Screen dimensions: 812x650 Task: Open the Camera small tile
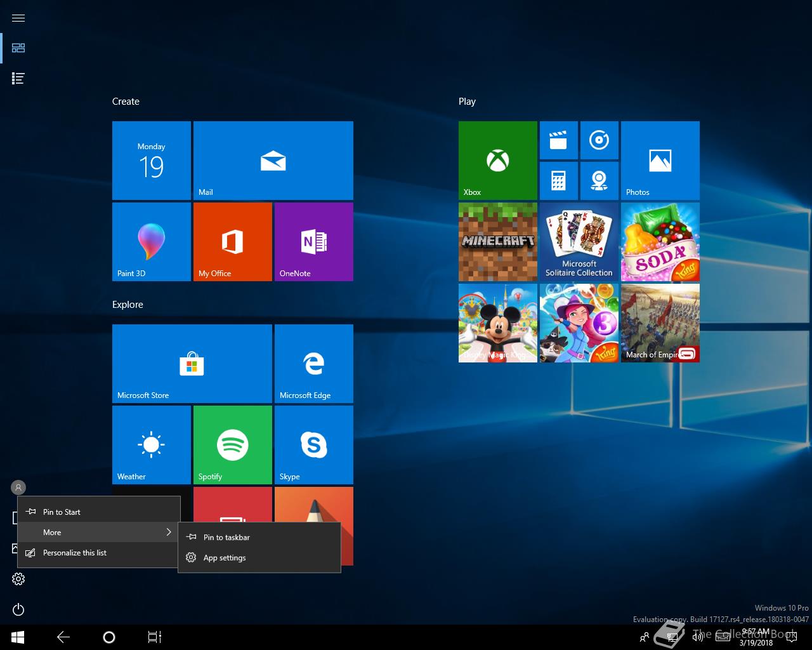pyautogui.click(x=599, y=181)
